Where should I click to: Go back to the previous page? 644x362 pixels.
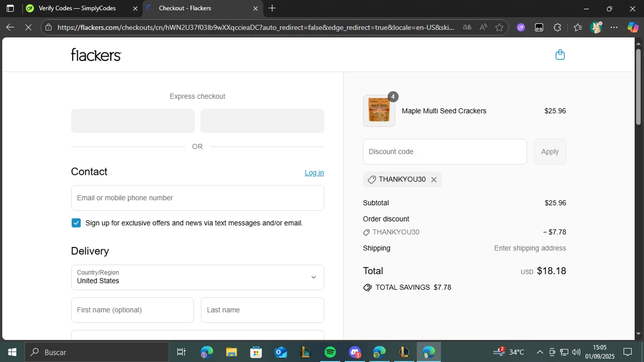point(10,27)
